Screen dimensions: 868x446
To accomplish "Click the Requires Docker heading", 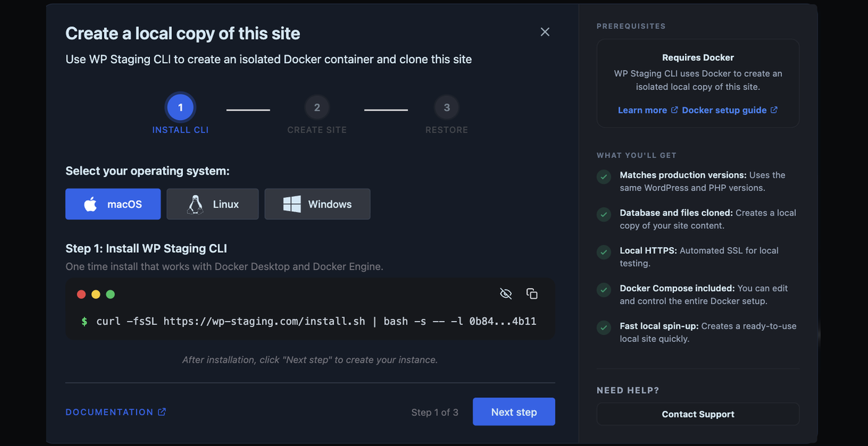I will [698, 58].
